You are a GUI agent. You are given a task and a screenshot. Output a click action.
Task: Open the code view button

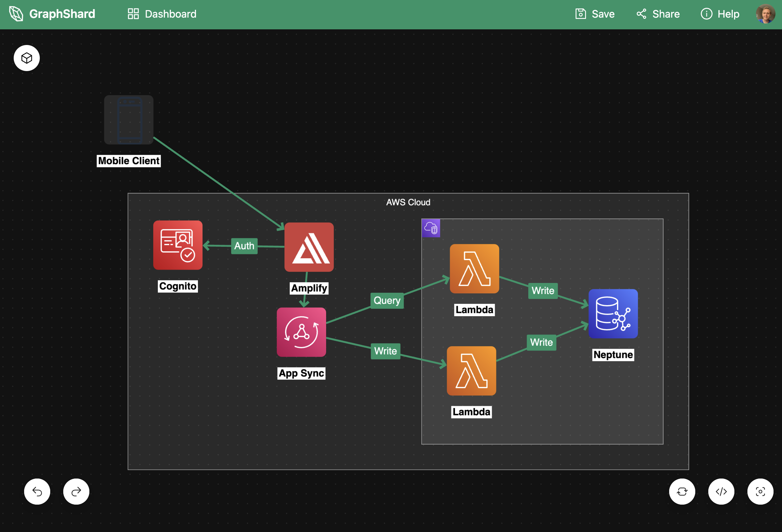[721, 492]
